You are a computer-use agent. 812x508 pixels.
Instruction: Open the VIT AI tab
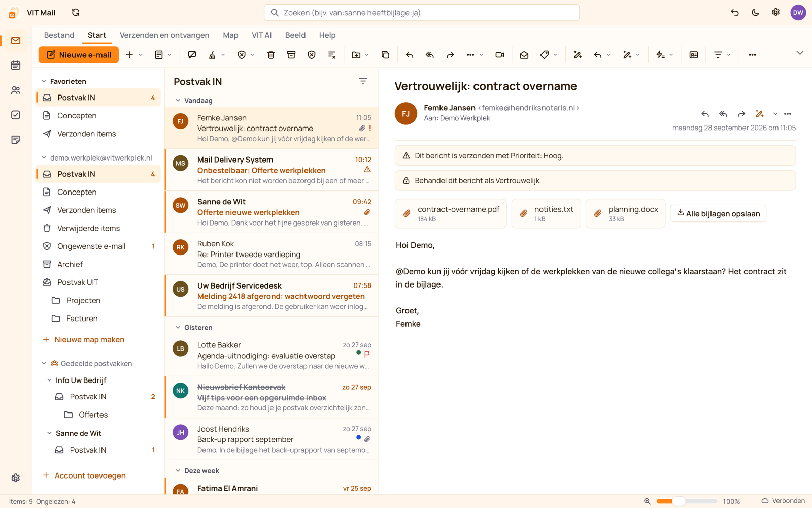coord(261,35)
